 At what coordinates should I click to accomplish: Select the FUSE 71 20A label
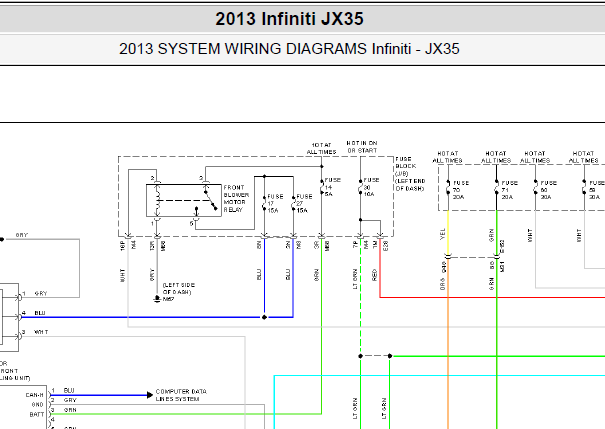click(509, 190)
